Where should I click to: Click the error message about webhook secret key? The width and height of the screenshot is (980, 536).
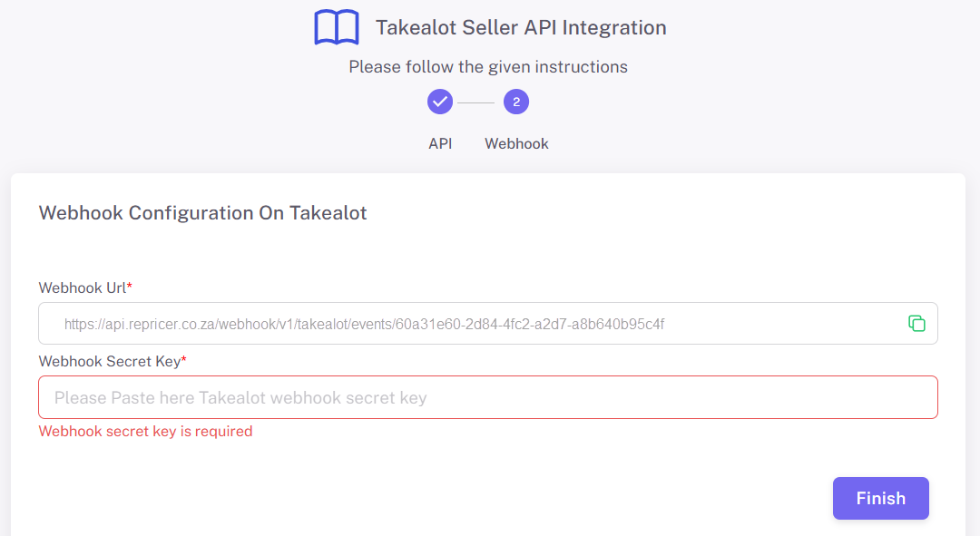(x=145, y=431)
